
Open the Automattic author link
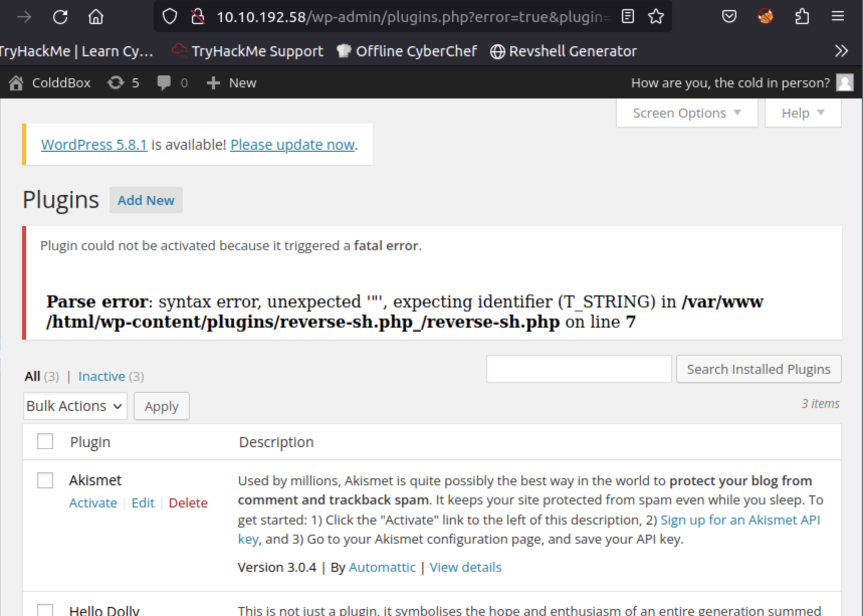tap(382, 567)
